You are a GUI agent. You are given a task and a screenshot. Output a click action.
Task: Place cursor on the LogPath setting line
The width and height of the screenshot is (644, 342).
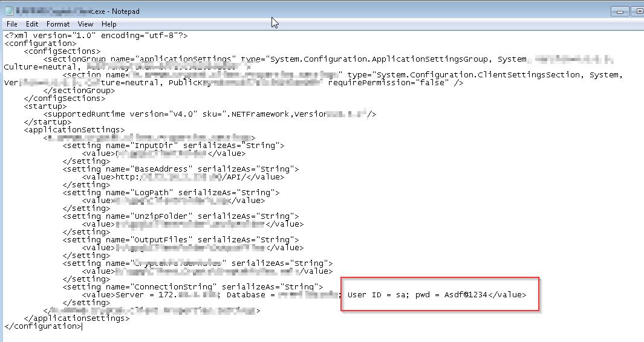[171, 193]
